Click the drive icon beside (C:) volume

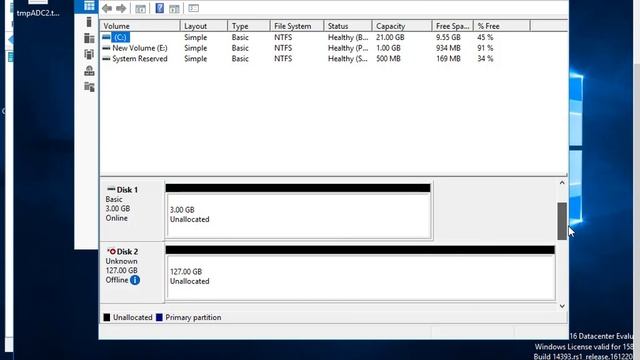coord(106,37)
